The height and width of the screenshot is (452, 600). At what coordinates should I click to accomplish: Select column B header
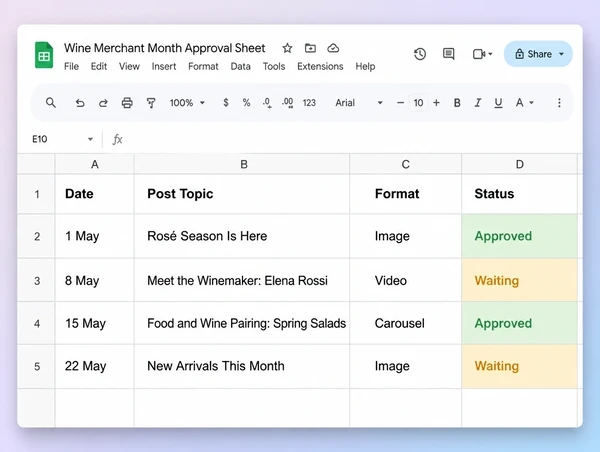click(x=244, y=164)
